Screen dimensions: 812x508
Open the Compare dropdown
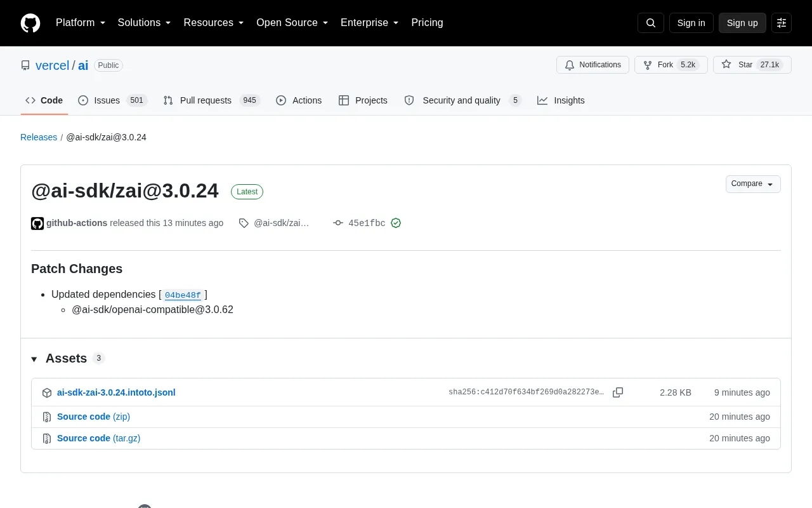click(753, 184)
